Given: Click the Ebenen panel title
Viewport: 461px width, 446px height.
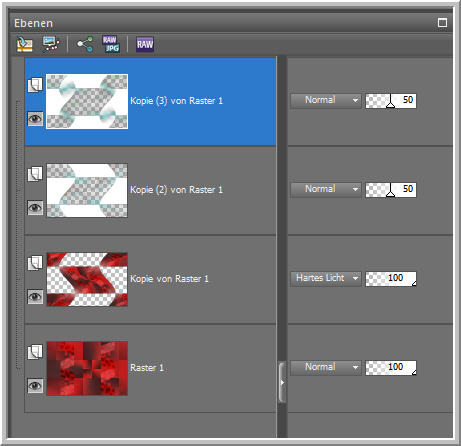Looking at the screenshot, I should [x=33, y=23].
